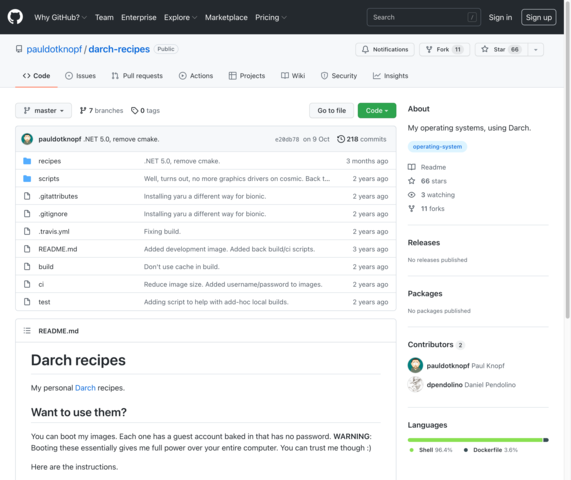Switch to the Code tab
The image size is (571, 480).
(x=36, y=76)
